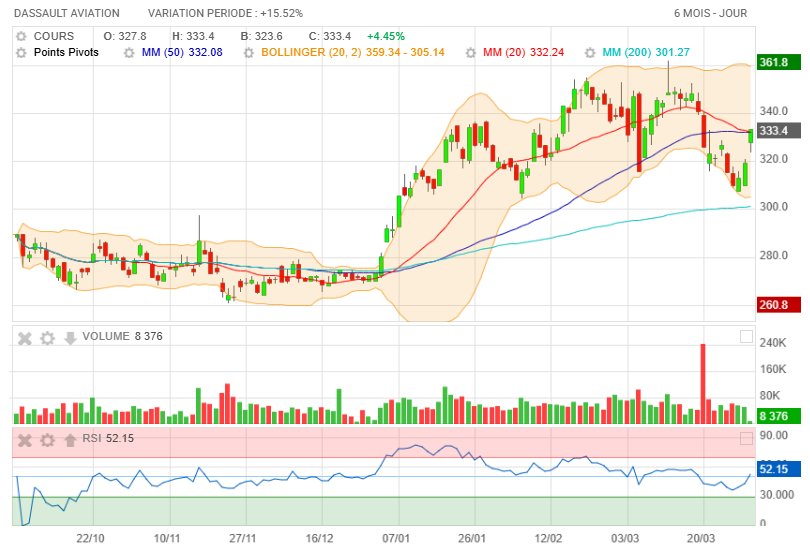
Task: Remove the RSI panel with its X icon
Action: point(25,440)
